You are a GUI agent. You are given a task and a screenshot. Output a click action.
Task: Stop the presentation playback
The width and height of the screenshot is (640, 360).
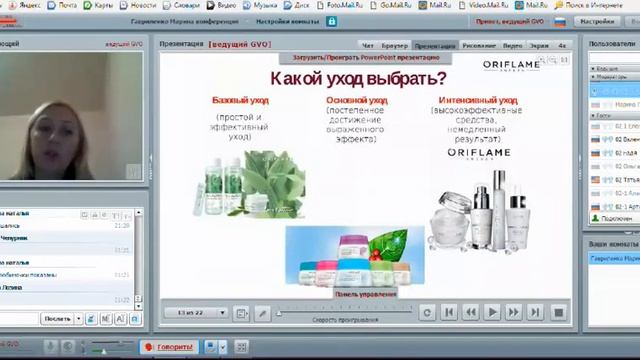[x=558, y=313]
